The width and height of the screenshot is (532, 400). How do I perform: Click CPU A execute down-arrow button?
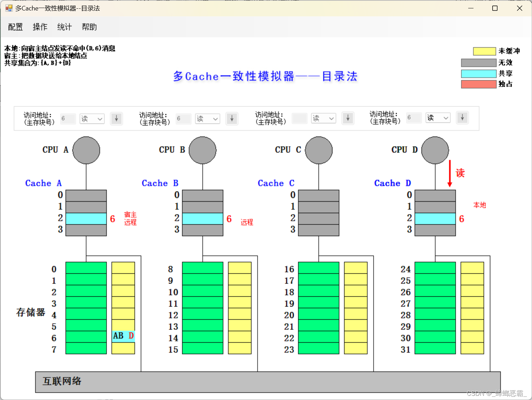[x=116, y=119]
